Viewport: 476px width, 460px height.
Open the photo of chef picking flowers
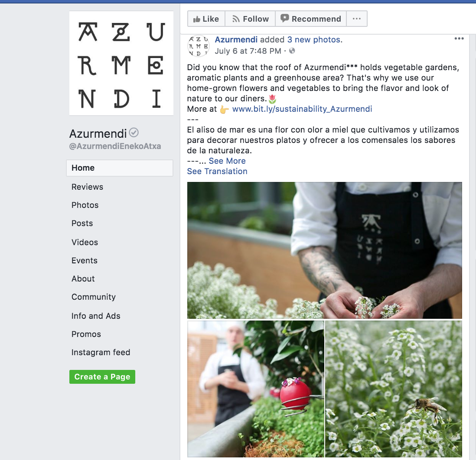[x=325, y=250]
